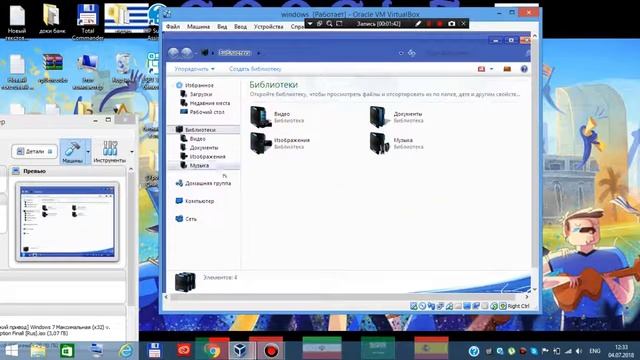Click the red record button in recorder bar
The height and width of the screenshot is (360, 640).
[x=440, y=24]
